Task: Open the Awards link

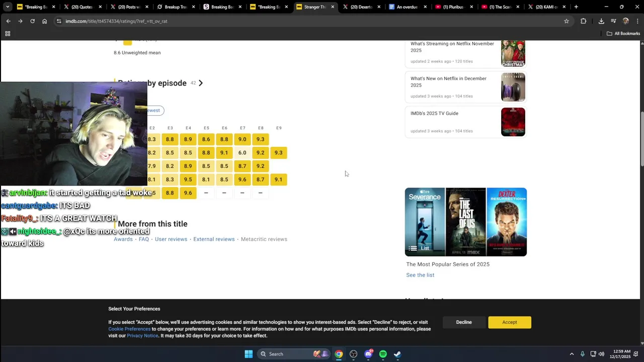Action: pyautogui.click(x=123, y=239)
